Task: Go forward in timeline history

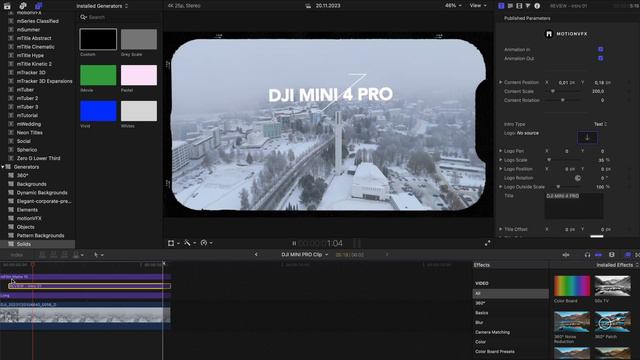Action: point(387,255)
